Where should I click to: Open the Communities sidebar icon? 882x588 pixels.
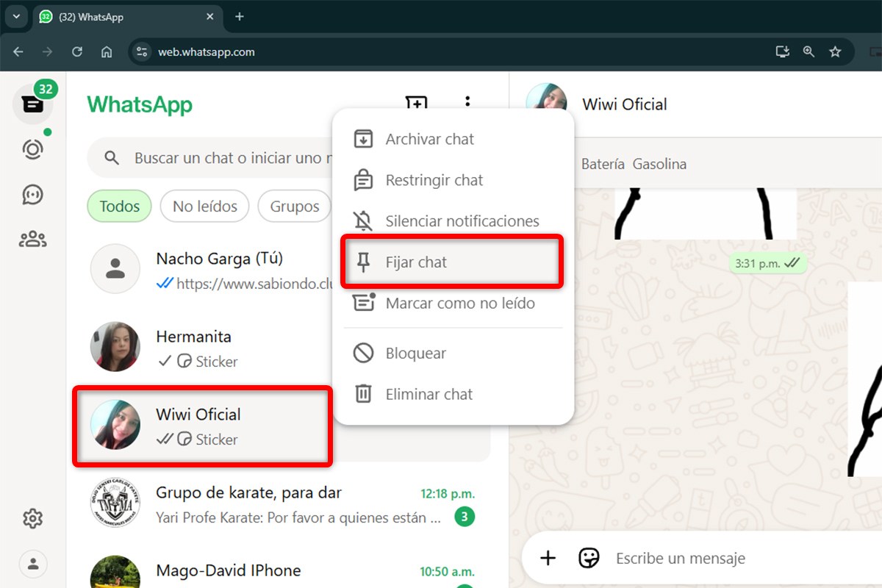(33, 239)
